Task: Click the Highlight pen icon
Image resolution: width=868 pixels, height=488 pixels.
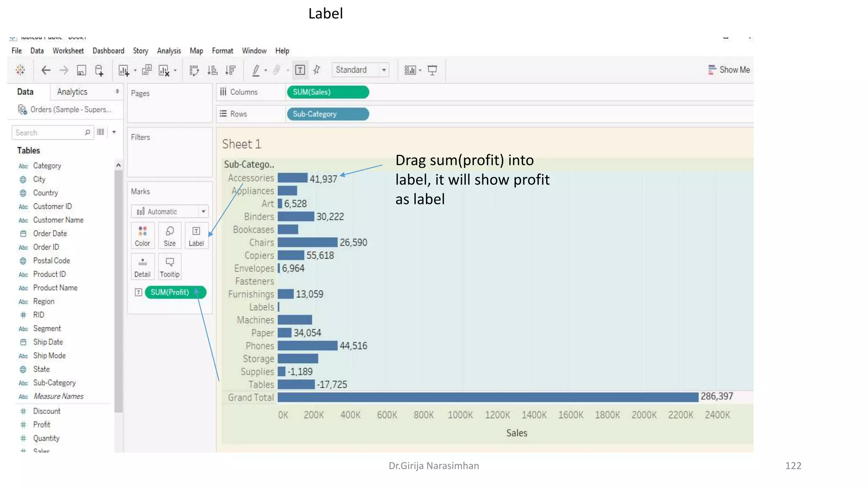Action: pyautogui.click(x=256, y=70)
